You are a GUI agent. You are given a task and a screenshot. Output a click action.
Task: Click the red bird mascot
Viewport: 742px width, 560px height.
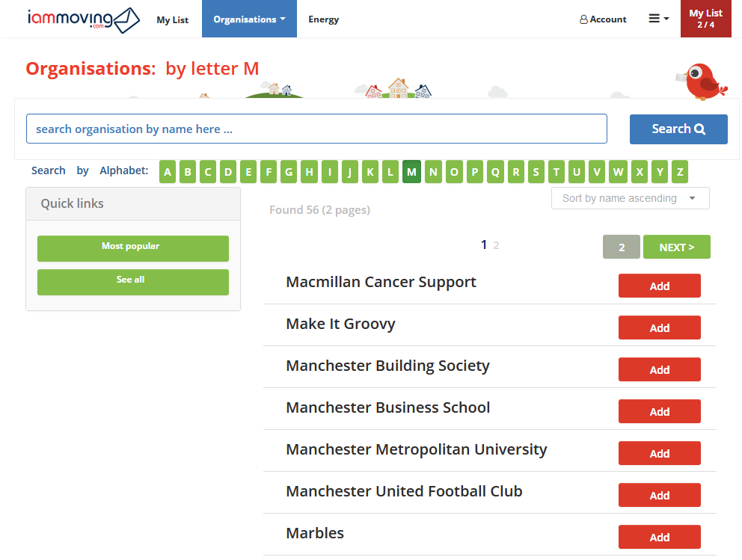pyautogui.click(x=702, y=81)
